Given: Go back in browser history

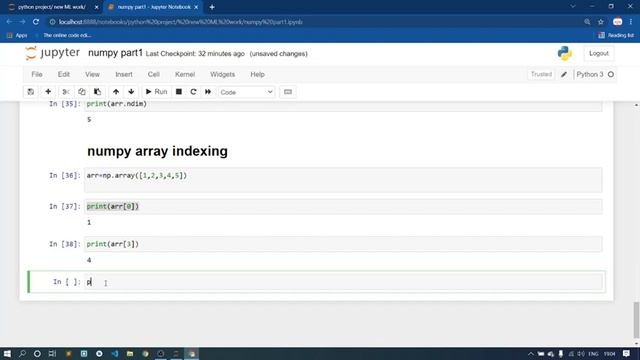Looking at the screenshot, I should click(x=9, y=22).
